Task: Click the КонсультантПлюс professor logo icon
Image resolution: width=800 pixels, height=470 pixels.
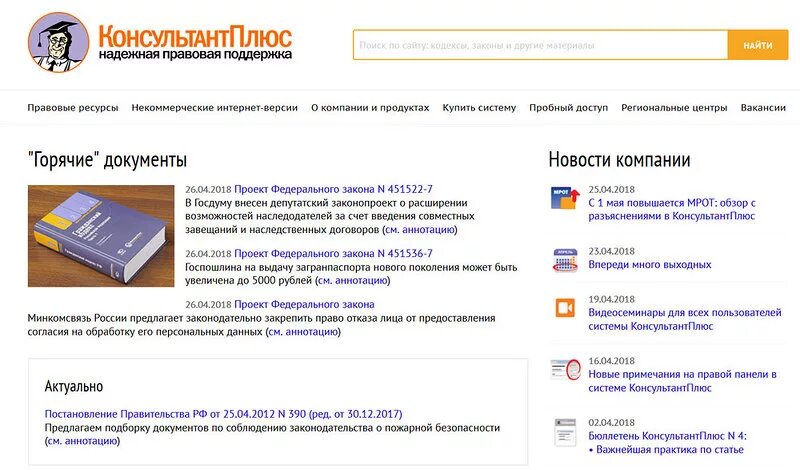Action: click(x=59, y=43)
